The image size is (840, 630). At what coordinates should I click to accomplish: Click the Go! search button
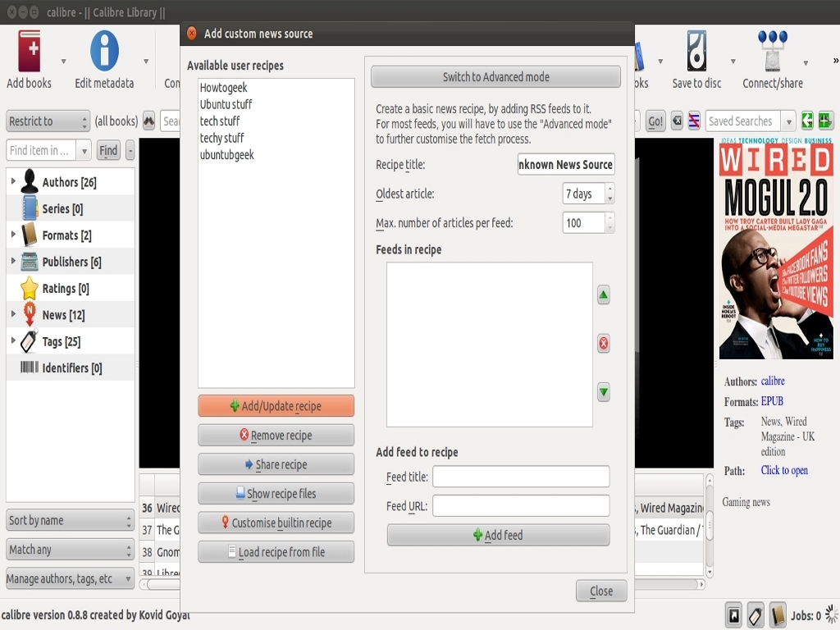pyautogui.click(x=655, y=121)
